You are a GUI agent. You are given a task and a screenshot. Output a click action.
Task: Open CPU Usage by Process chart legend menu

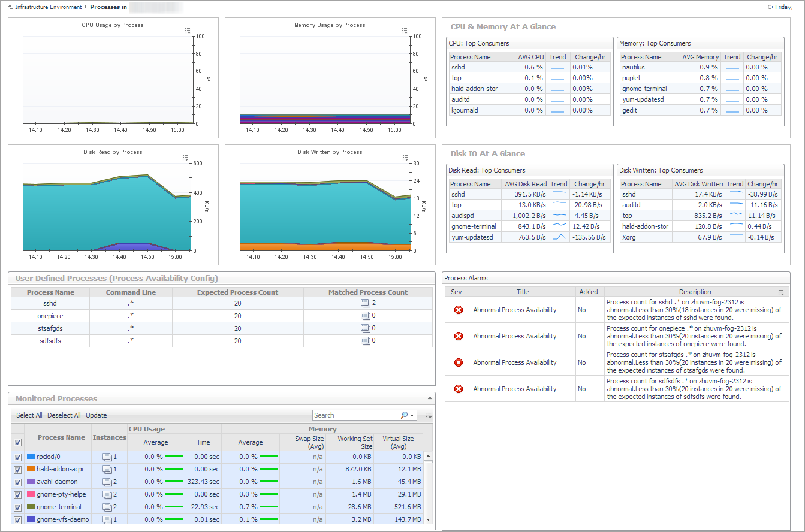coord(188,30)
